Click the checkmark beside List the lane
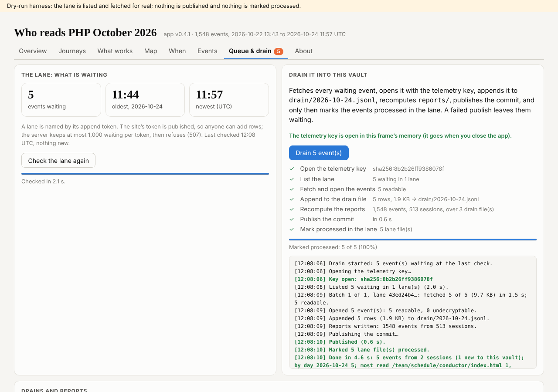Image resolution: width=558 pixels, height=392 pixels. [x=292, y=179]
